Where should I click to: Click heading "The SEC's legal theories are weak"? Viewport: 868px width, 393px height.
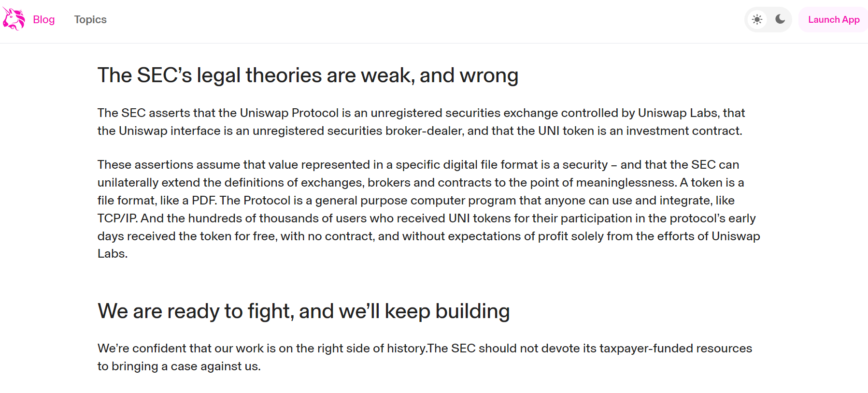[x=308, y=75]
